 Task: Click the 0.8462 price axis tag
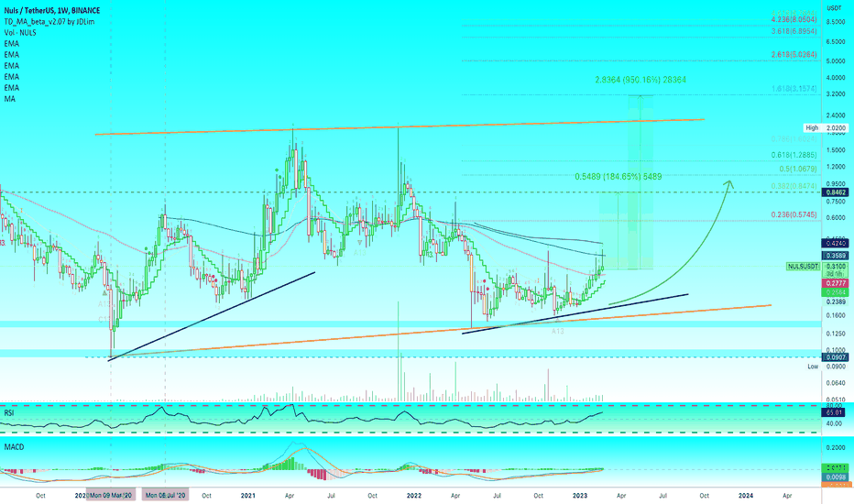836,192
